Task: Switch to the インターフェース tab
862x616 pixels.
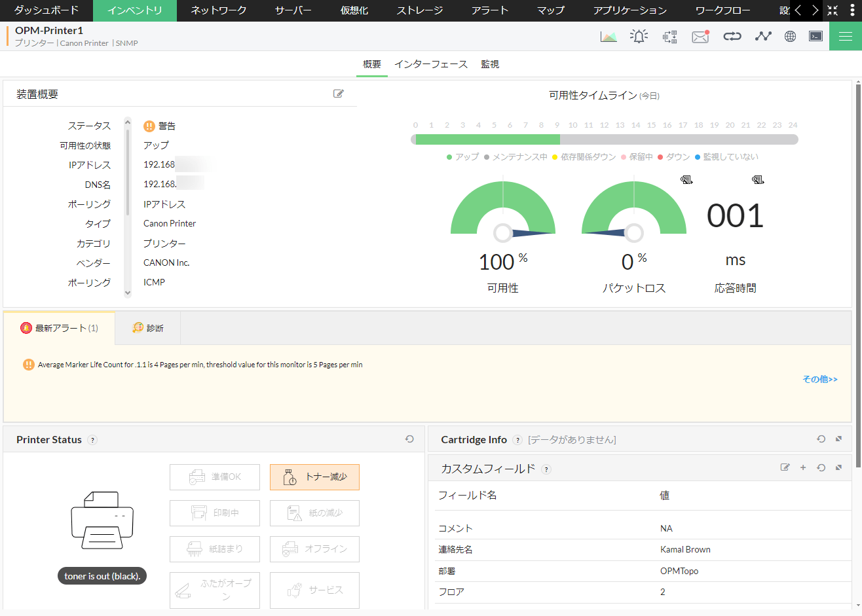Action: [430, 64]
